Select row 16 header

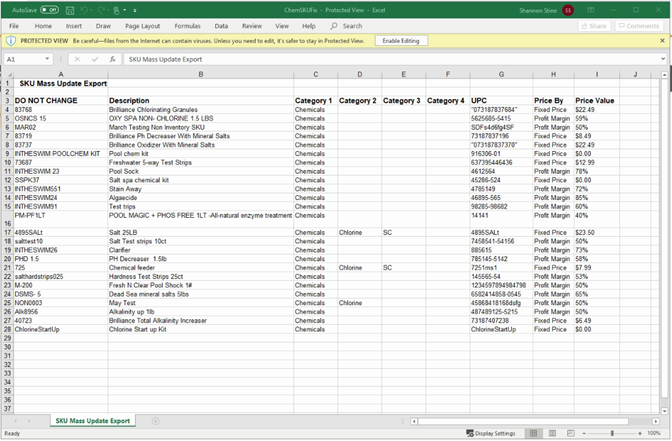(8, 219)
